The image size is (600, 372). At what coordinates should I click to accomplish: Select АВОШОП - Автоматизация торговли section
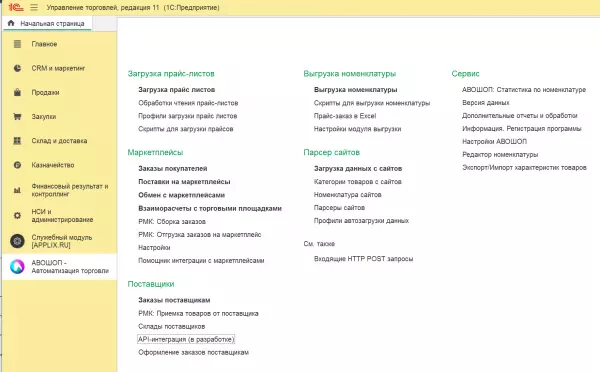(59, 267)
